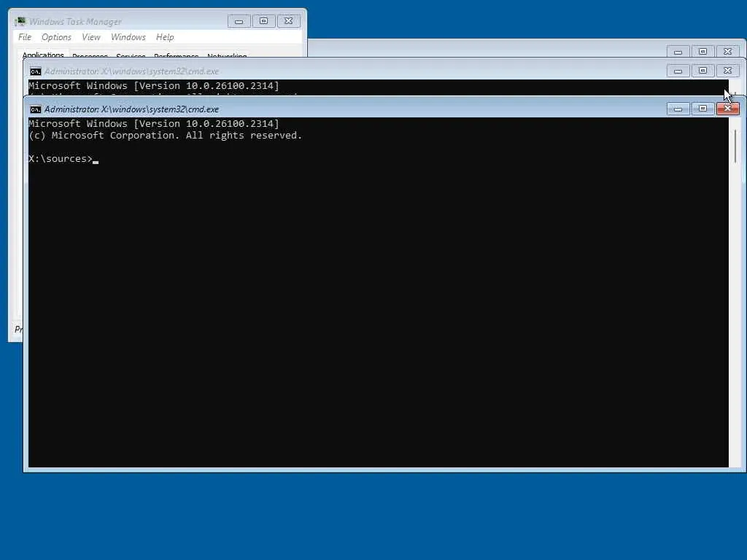Click the background cmd.exe title bar text

131,71
